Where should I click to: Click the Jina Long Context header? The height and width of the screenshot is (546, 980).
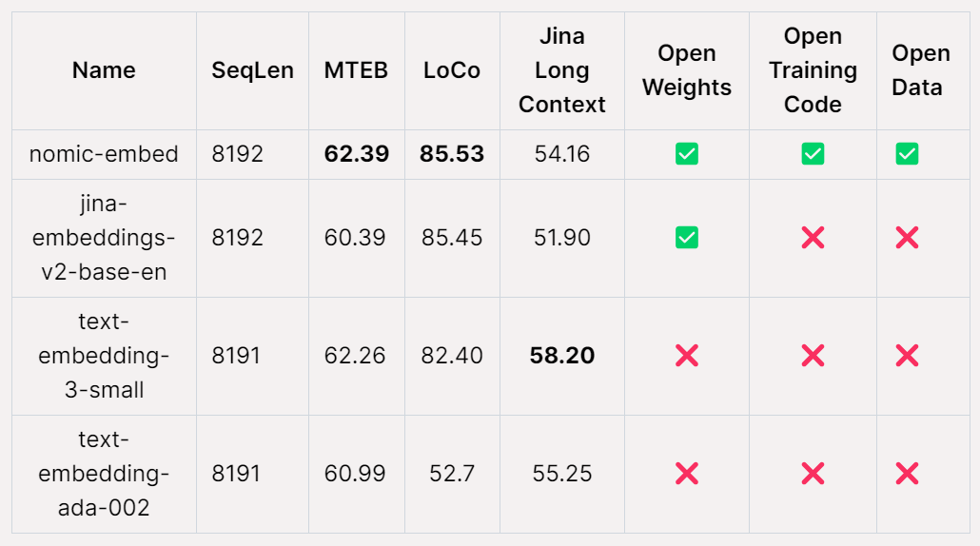point(561,70)
